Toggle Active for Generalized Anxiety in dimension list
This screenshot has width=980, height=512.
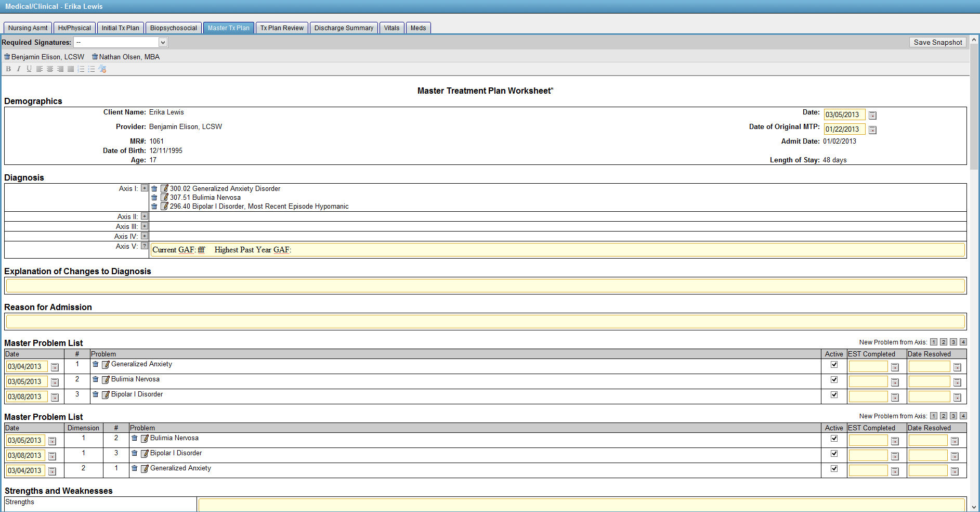(x=834, y=469)
